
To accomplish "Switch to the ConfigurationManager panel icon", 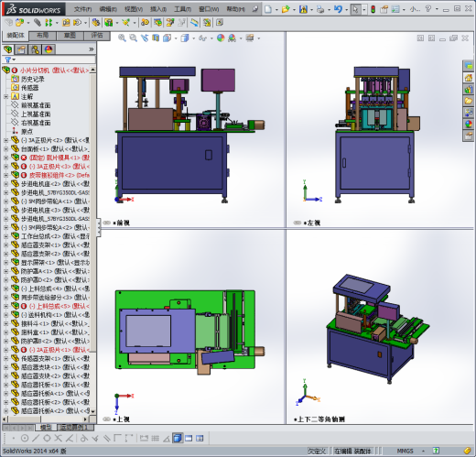I will click(35, 49).
